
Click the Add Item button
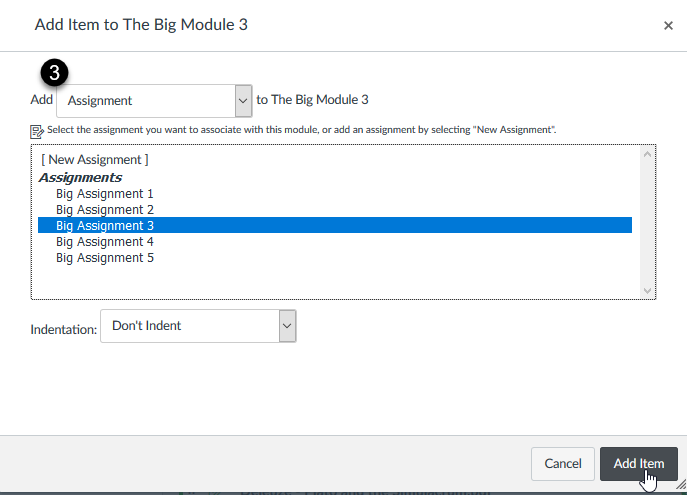click(638, 463)
